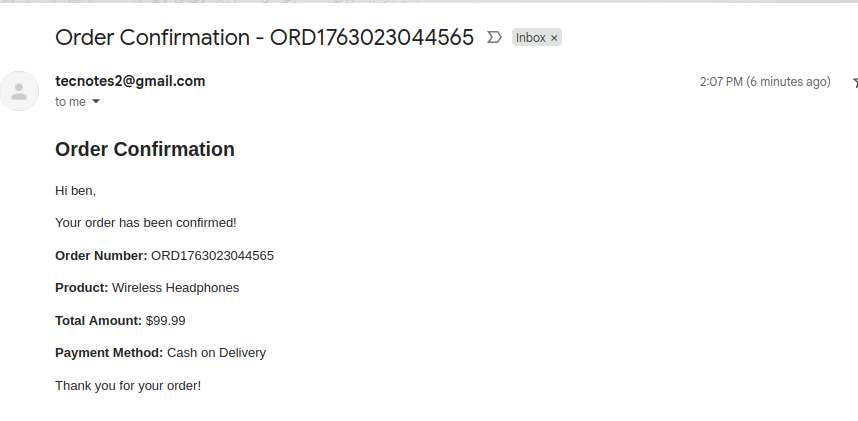The height and width of the screenshot is (421, 858).
Task: Click the importance marker beside the subject
Action: click(x=493, y=38)
